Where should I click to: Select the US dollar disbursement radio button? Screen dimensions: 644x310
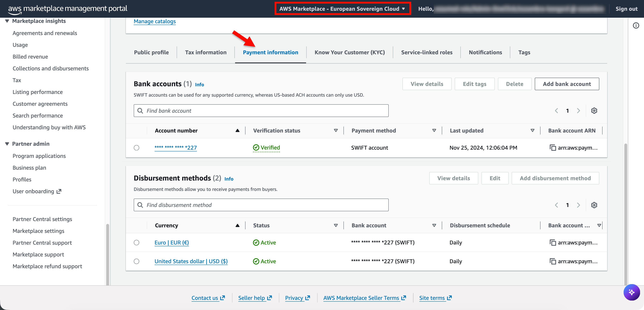coord(136,261)
